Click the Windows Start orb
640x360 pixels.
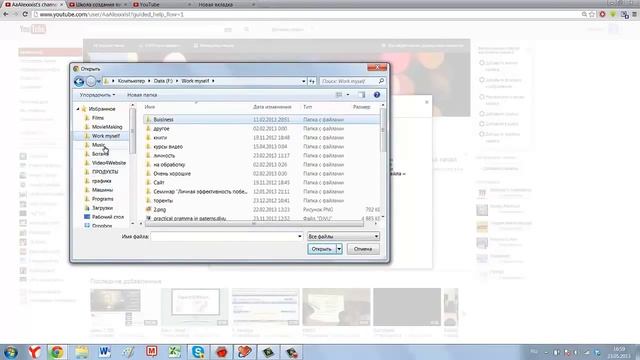click(x=10, y=352)
